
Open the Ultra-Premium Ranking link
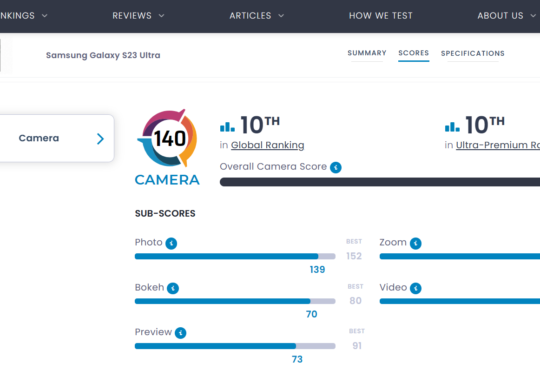(498, 145)
